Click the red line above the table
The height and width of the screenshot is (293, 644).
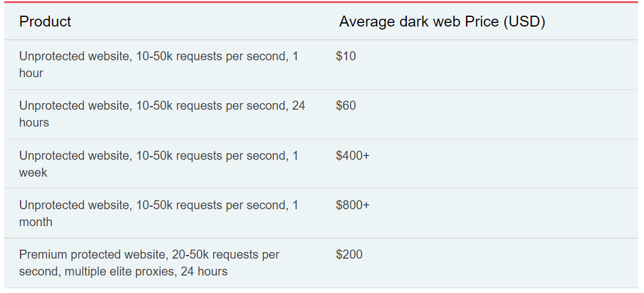click(320, 2)
